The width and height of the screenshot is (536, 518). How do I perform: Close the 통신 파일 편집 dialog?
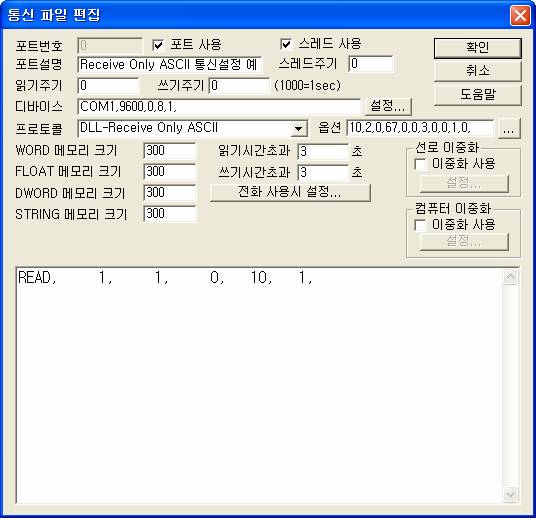(x=520, y=15)
